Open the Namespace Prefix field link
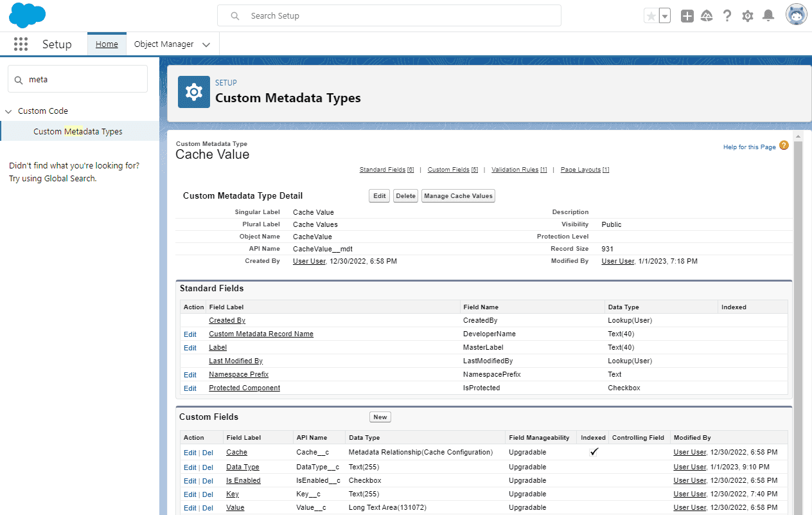 tap(239, 375)
